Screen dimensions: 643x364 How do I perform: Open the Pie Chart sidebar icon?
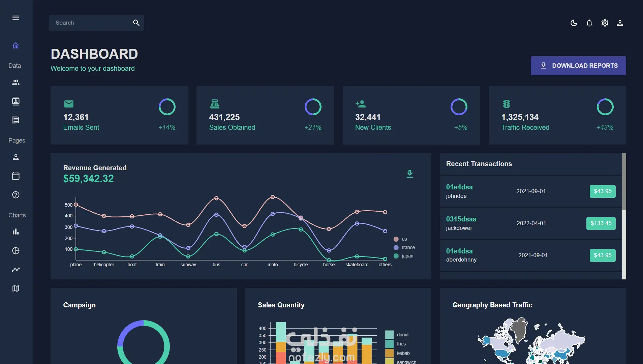click(16, 251)
